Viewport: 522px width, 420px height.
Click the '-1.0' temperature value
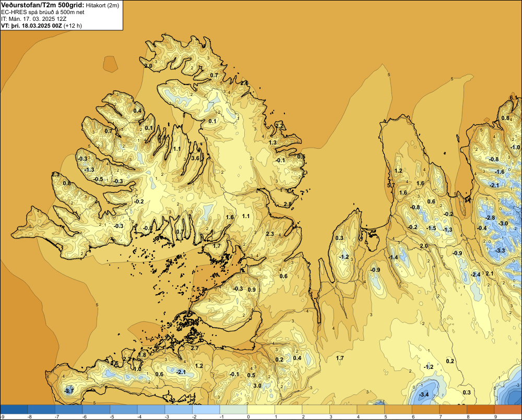tap(515, 147)
